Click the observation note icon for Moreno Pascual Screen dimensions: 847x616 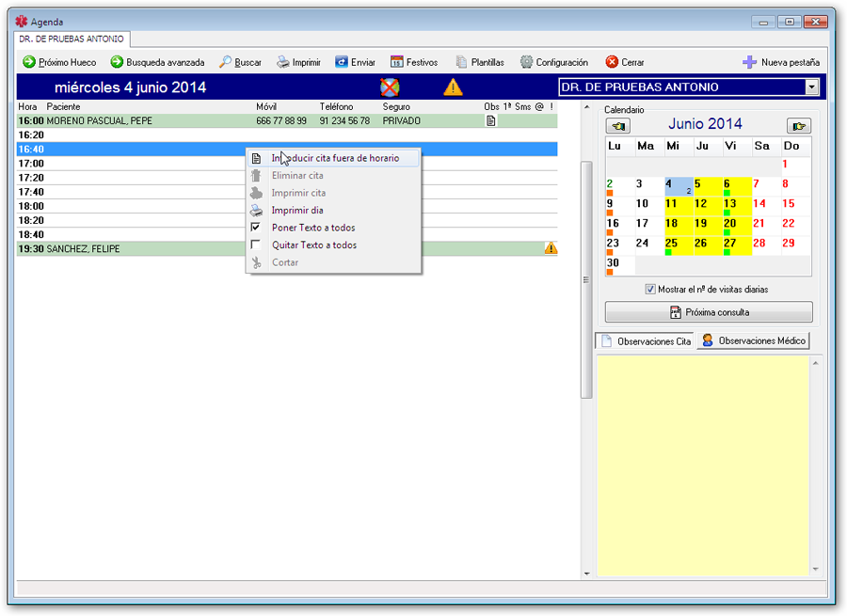tap(490, 121)
